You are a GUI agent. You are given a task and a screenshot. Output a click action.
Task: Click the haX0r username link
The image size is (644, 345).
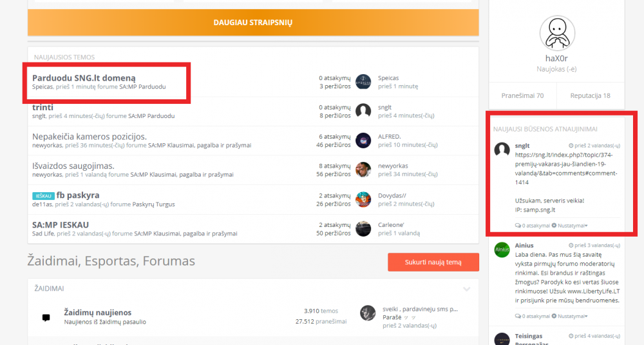tap(556, 59)
